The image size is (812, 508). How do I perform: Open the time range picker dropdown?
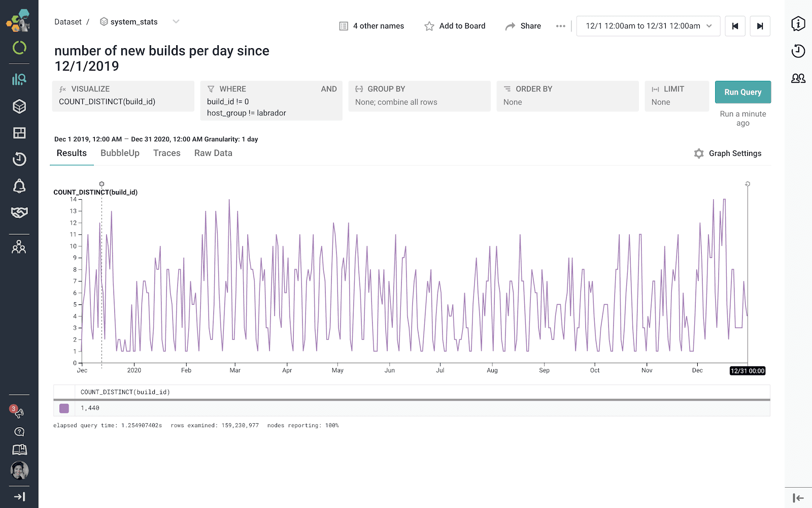648,26
